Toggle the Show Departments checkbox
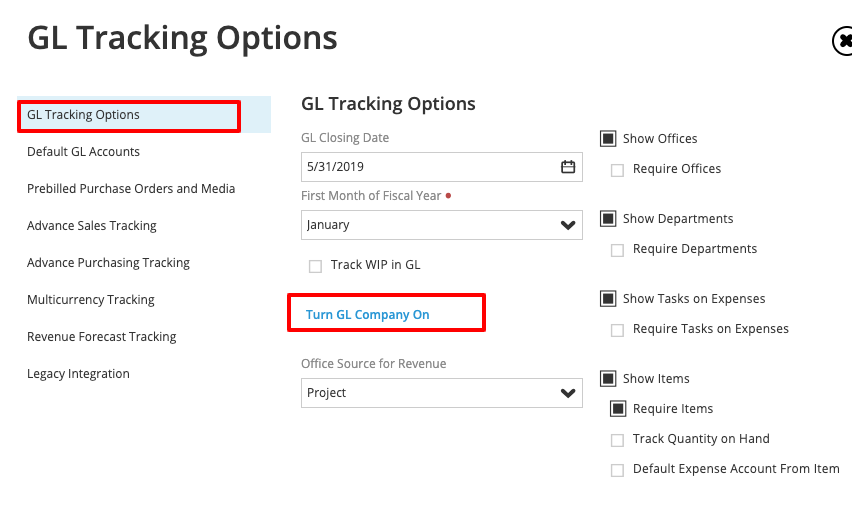The height and width of the screenshot is (506, 852). click(608, 219)
